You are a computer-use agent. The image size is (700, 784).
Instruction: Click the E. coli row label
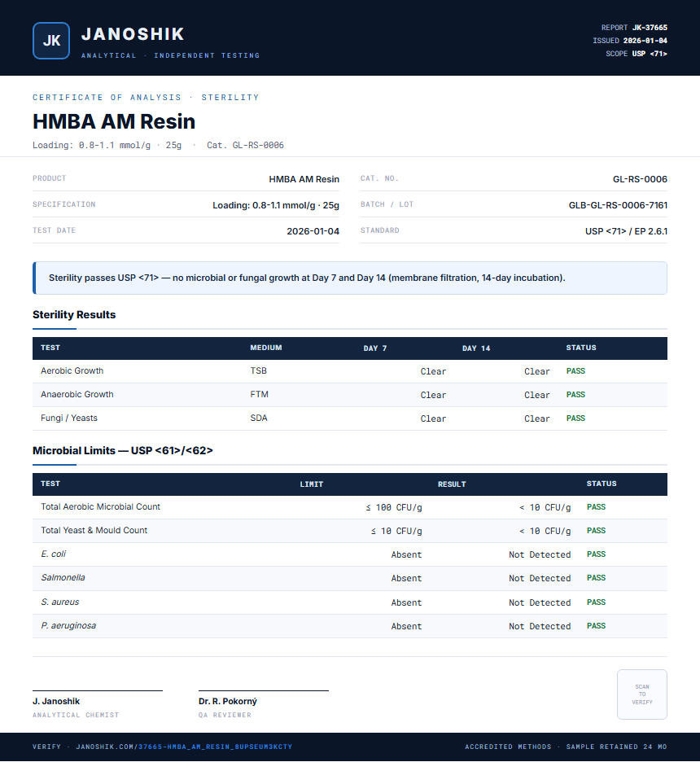pyautogui.click(x=53, y=554)
